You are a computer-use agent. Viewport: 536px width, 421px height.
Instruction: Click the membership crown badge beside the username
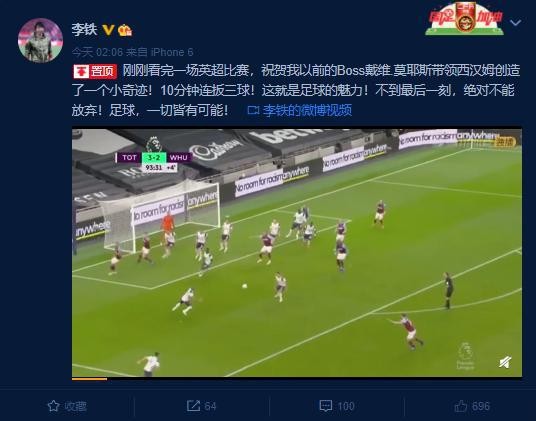pos(125,30)
